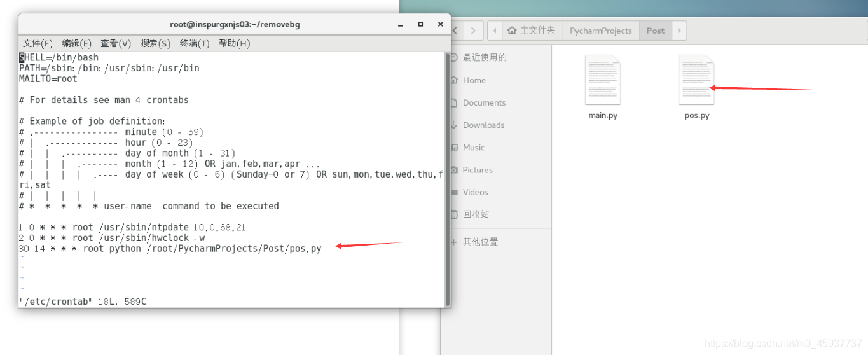Open the 查看(V) terminal menu
Screen dimensions: 868x355
tap(115, 43)
